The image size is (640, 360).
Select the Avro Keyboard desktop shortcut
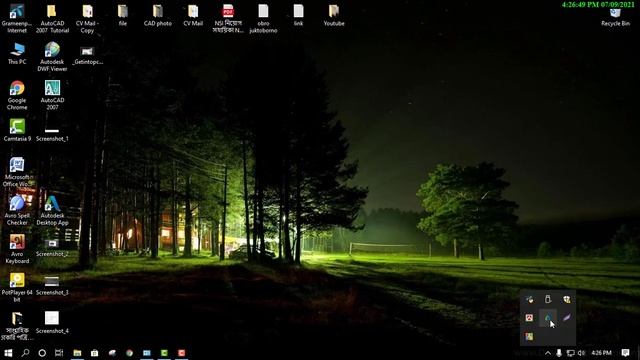(17, 249)
